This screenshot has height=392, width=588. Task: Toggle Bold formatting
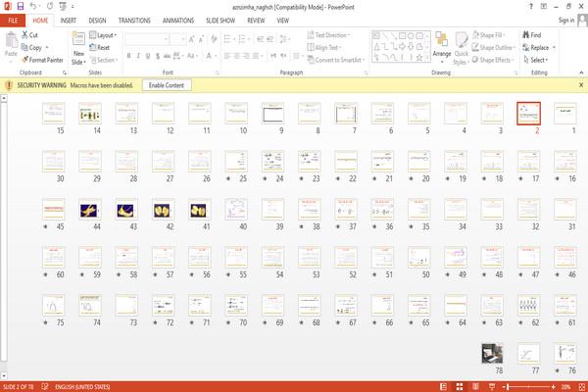pyautogui.click(x=128, y=56)
